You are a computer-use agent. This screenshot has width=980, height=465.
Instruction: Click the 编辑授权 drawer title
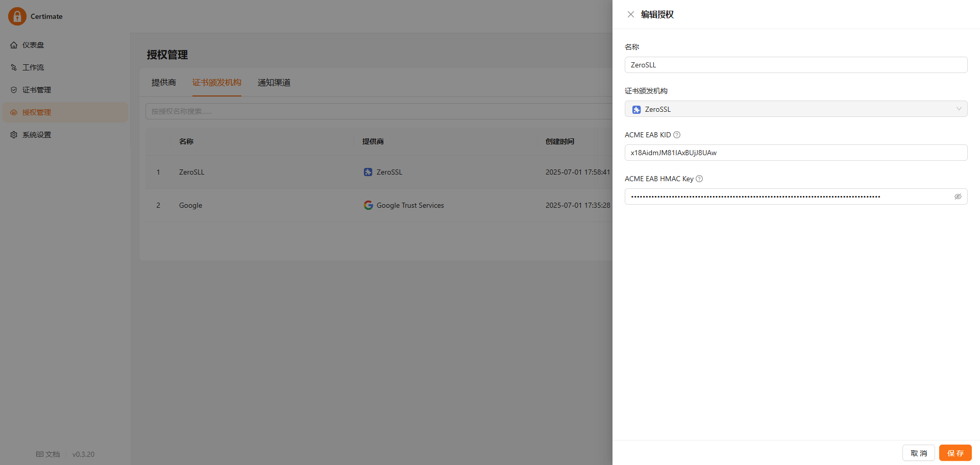tap(657, 14)
